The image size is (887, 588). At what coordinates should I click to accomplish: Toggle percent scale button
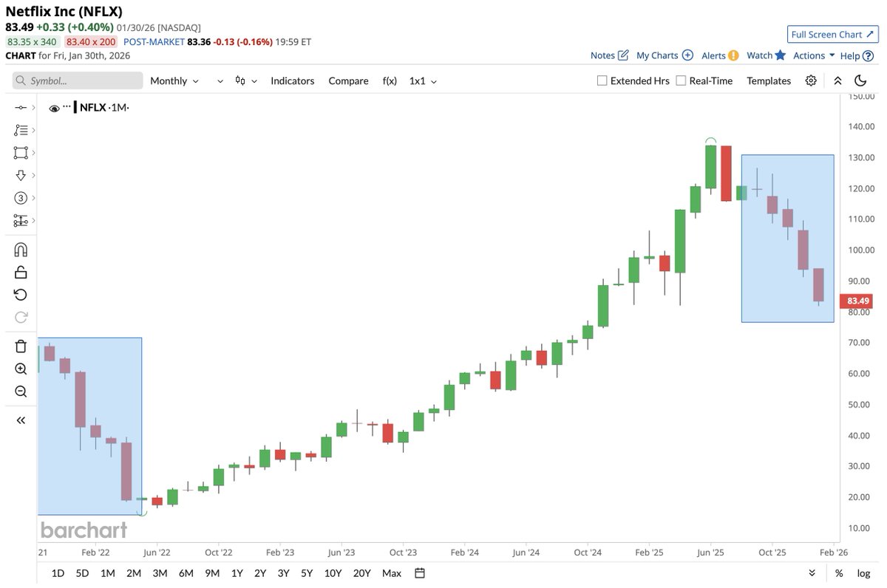tap(839, 572)
